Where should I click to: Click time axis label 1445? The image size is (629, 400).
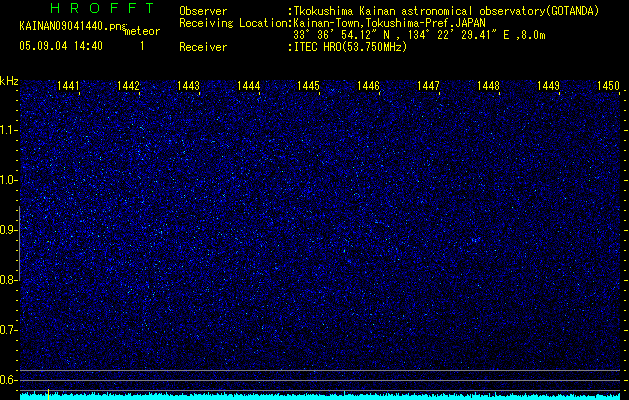308,86
